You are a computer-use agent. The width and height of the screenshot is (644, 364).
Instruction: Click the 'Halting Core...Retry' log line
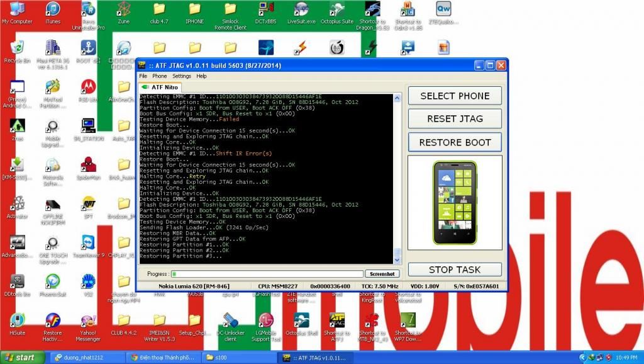click(x=172, y=176)
